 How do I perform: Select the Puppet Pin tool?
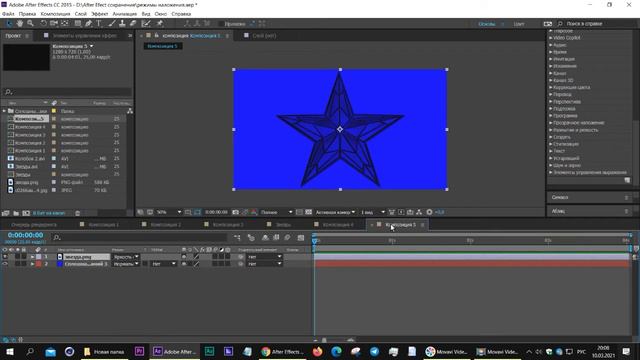tap(160, 24)
